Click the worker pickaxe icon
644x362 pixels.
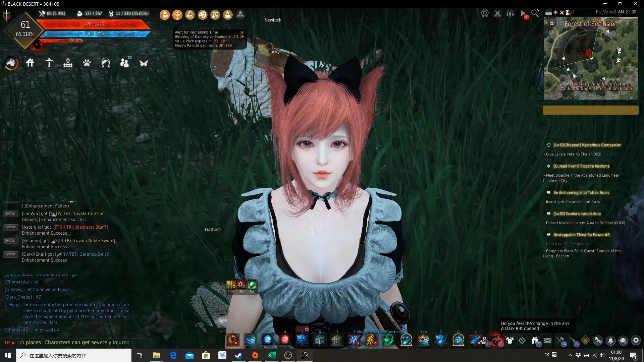49,63
